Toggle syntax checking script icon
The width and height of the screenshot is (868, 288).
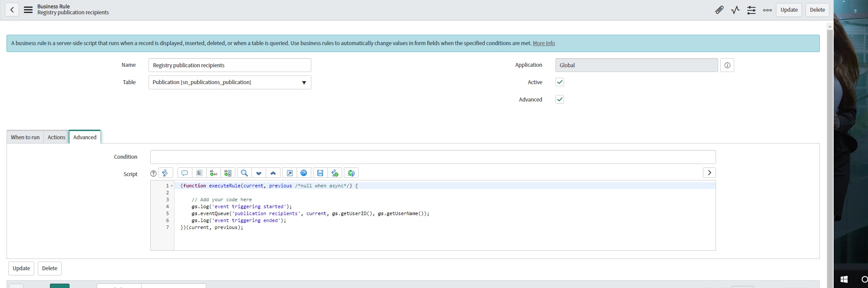(335, 173)
